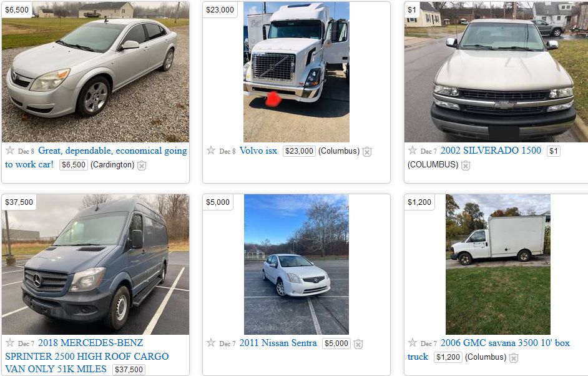The image size is (588, 376).
Task: Hide the 2002 Silverado 1500 posting
Action: 466,166
